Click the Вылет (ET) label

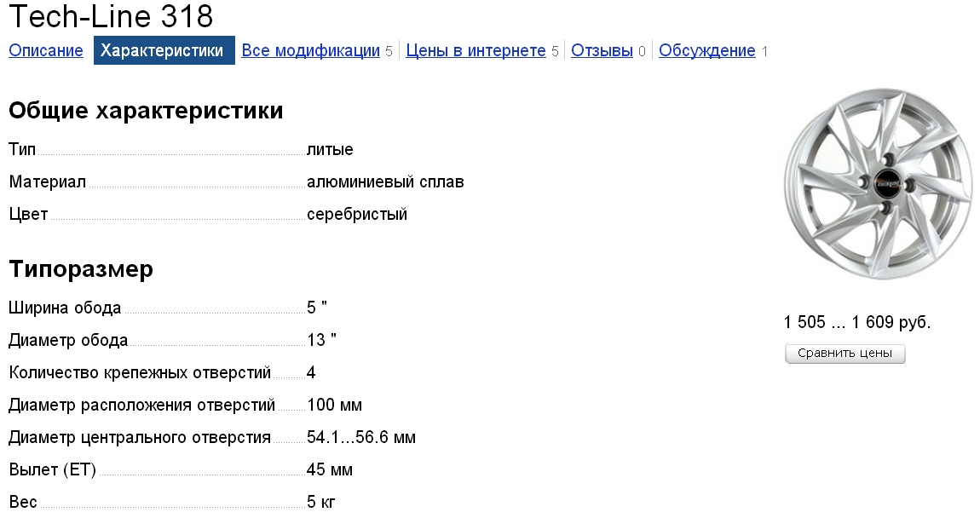[x=52, y=470]
